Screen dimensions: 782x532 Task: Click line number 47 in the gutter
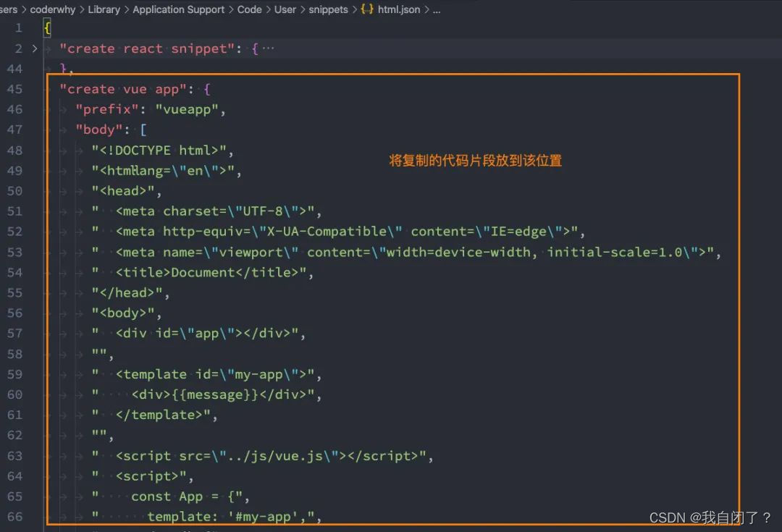pyautogui.click(x=15, y=130)
